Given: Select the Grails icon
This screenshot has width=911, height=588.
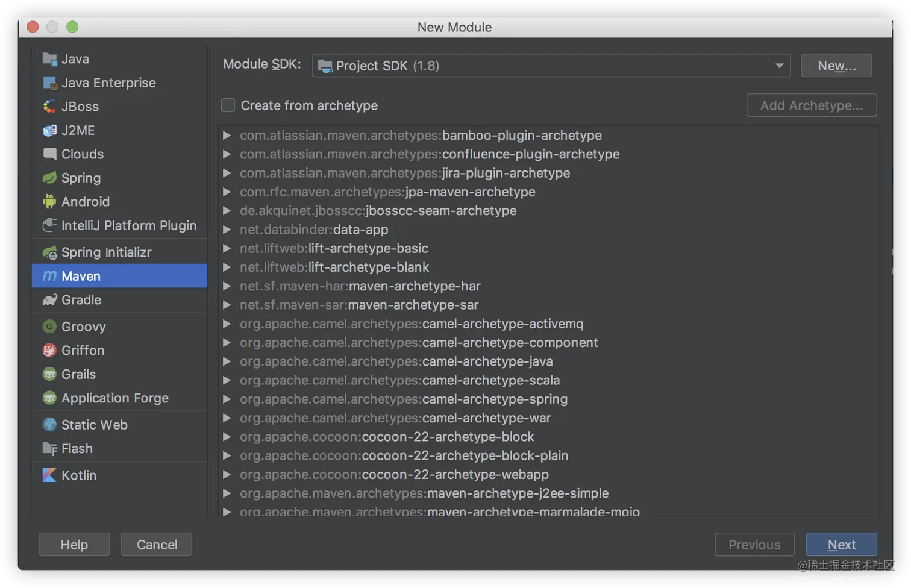Looking at the screenshot, I should click(49, 374).
